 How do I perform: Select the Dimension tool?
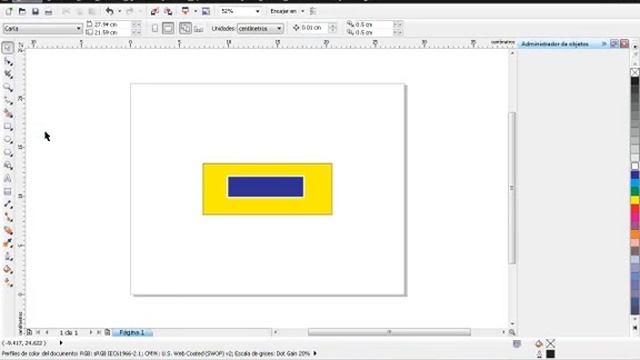[8, 204]
